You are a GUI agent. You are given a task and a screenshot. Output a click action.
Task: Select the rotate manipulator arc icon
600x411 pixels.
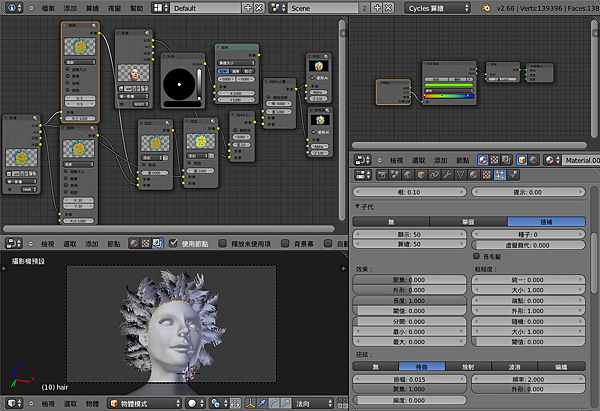click(x=274, y=403)
